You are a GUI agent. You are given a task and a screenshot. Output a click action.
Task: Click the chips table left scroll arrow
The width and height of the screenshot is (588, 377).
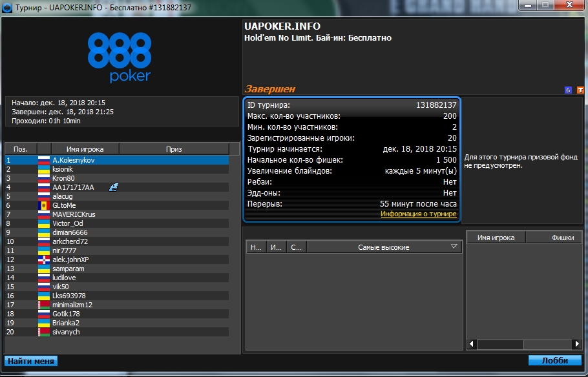tap(472, 344)
